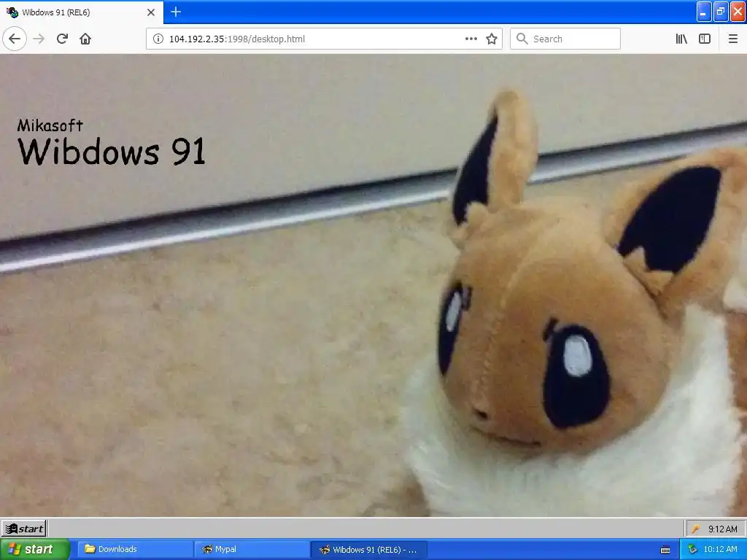Click the magnifier icon in the Search box
Screen dimensions: 747x560
[522, 39]
